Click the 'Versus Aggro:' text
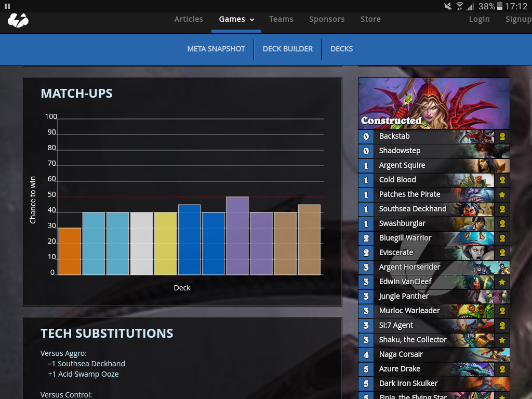This screenshot has width=532, height=399. (x=63, y=353)
